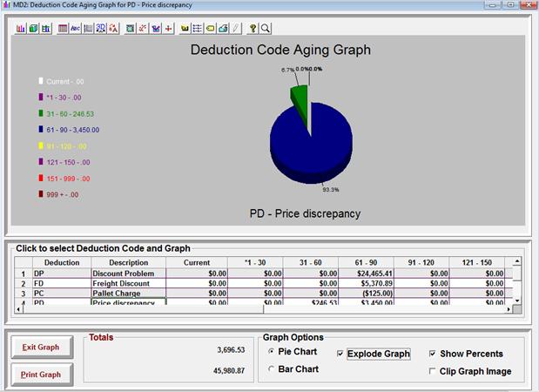Screen dimensions: 539x392
Task: Select the Discount Problem description cell
Action: click(129, 274)
